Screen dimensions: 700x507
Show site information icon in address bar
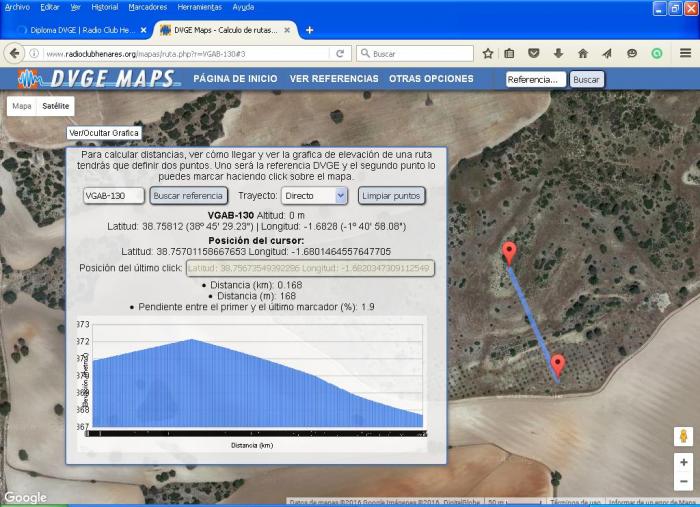[x=34, y=54]
